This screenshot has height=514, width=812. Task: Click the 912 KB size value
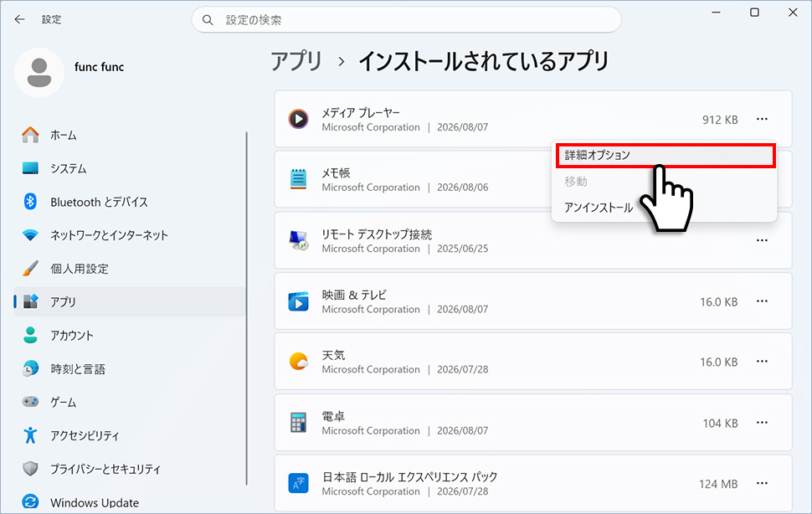coord(720,120)
